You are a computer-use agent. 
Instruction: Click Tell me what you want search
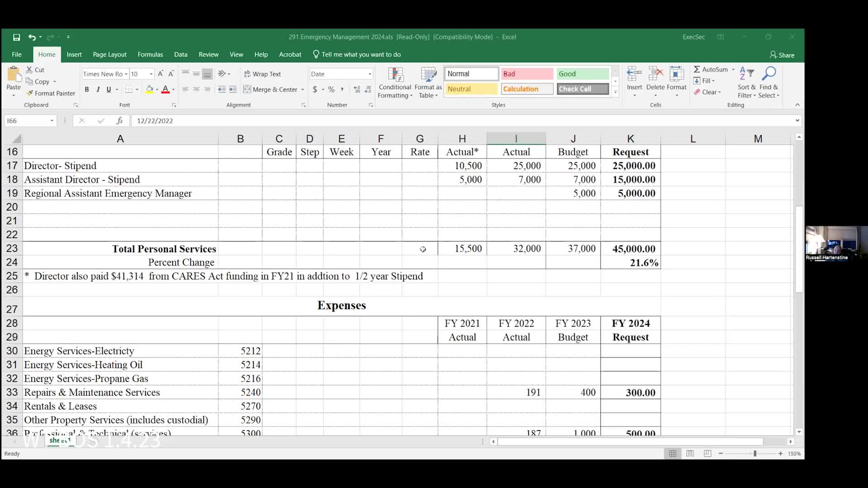[357, 55]
